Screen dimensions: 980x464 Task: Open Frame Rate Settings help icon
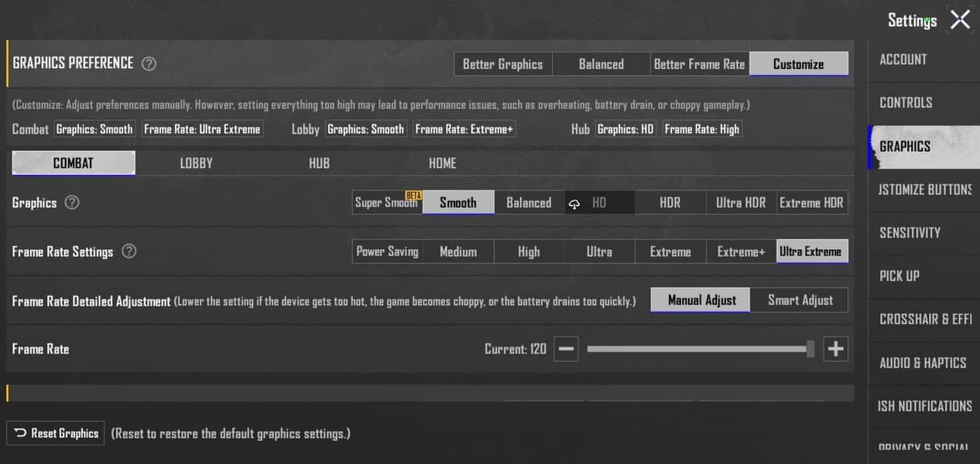point(129,251)
